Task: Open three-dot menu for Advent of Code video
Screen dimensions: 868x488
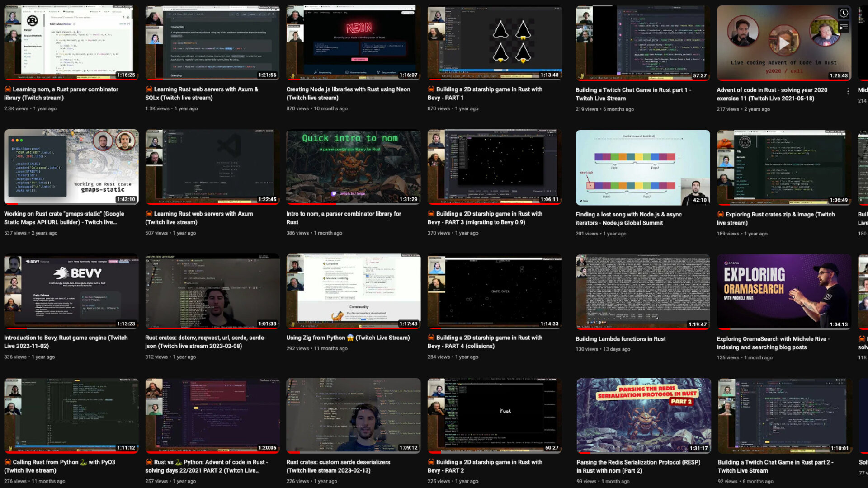Action: (848, 91)
